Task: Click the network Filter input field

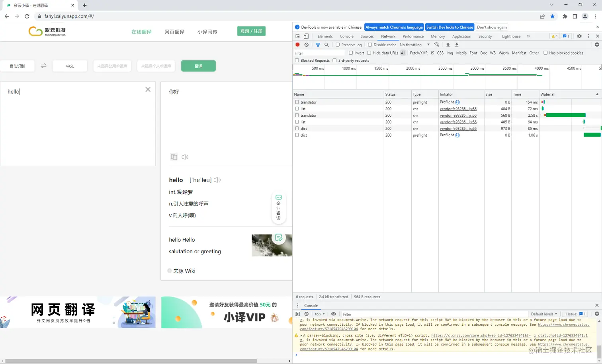Action: click(320, 53)
